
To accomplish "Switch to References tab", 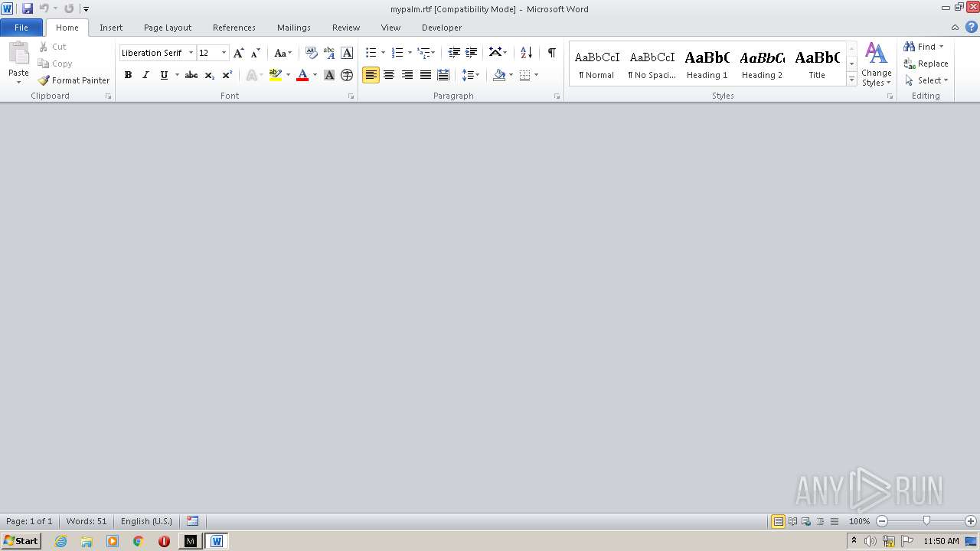I will 234,28.
